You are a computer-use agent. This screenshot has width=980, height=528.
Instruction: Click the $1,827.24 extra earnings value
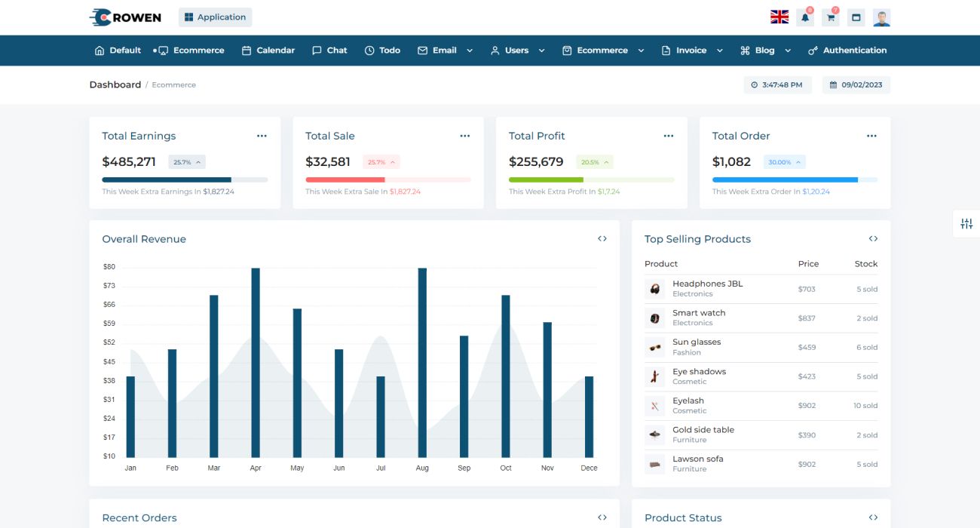[219, 192]
